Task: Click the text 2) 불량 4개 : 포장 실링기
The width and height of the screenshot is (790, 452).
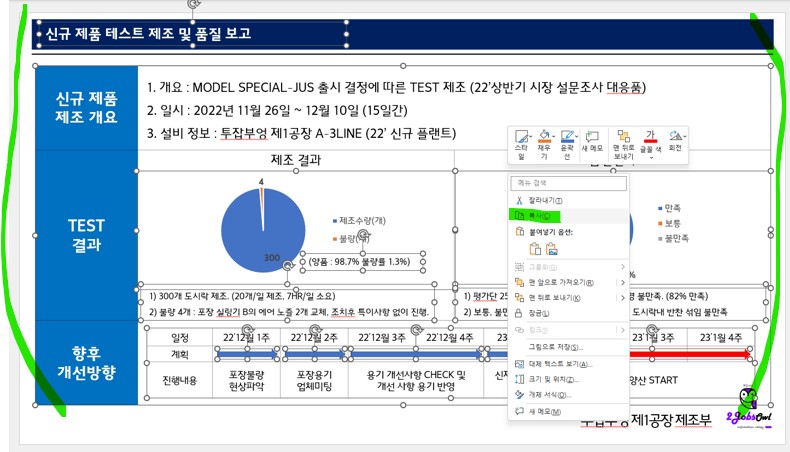Action: [289, 312]
